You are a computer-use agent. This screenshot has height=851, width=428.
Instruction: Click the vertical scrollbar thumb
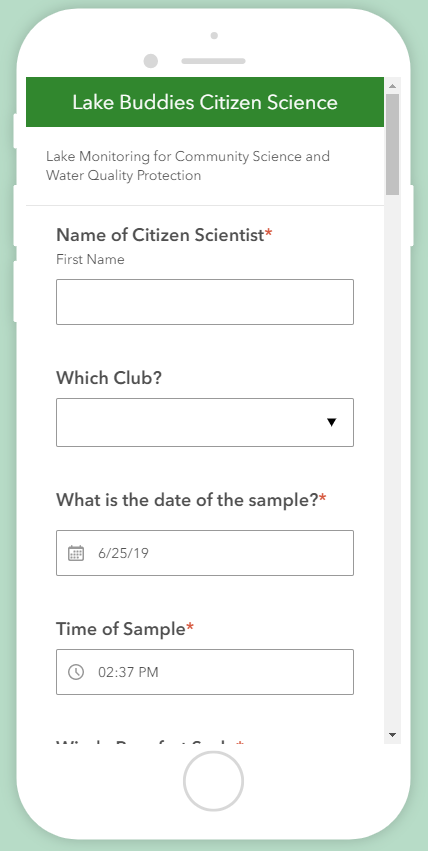coord(393,144)
